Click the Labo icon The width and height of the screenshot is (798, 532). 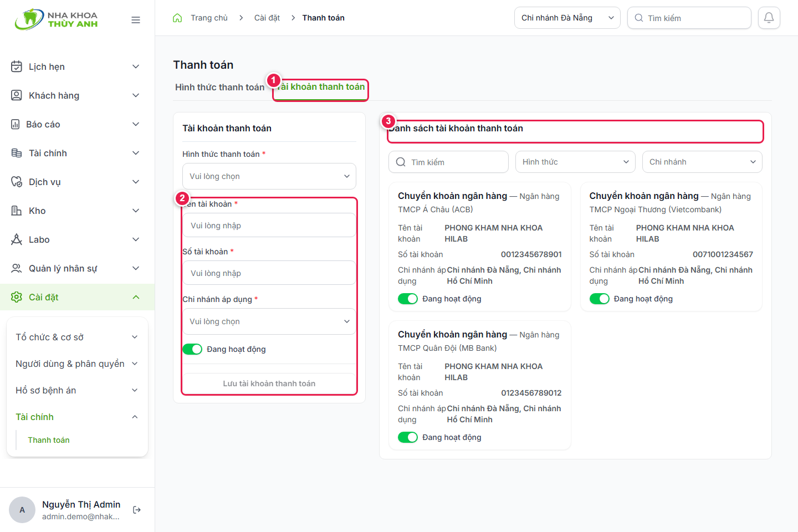[x=17, y=239]
